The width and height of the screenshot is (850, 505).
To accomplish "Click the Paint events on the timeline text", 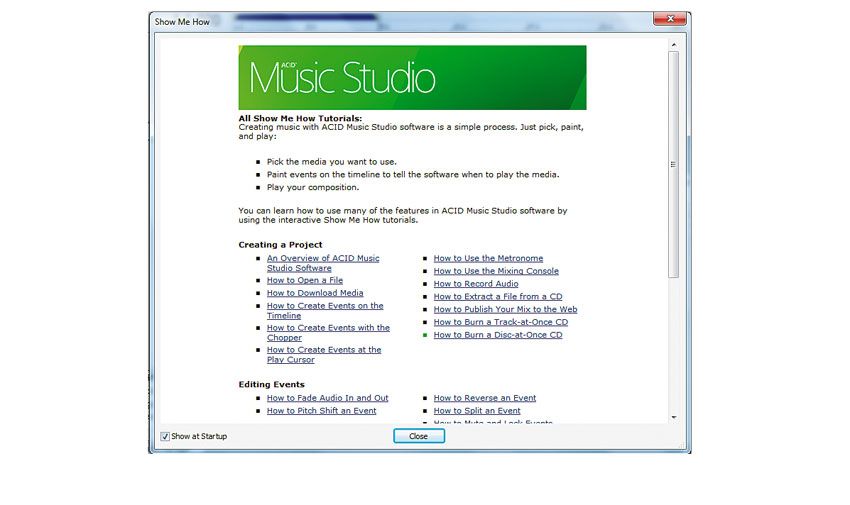I will coord(413,174).
